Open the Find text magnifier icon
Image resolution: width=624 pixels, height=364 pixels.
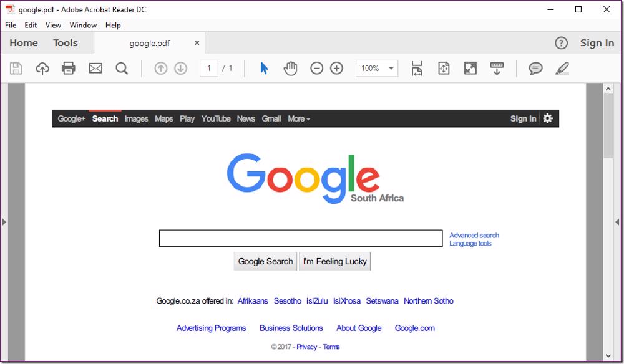(122, 69)
